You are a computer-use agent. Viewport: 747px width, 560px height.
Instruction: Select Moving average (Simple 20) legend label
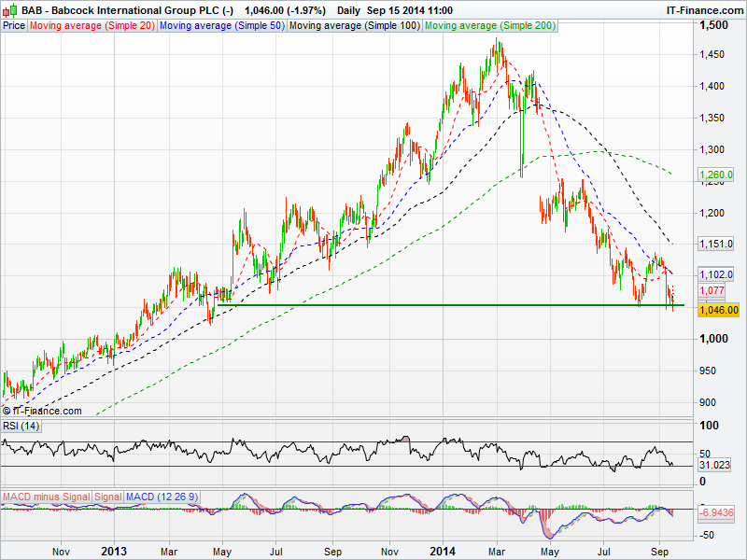pos(92,26)
